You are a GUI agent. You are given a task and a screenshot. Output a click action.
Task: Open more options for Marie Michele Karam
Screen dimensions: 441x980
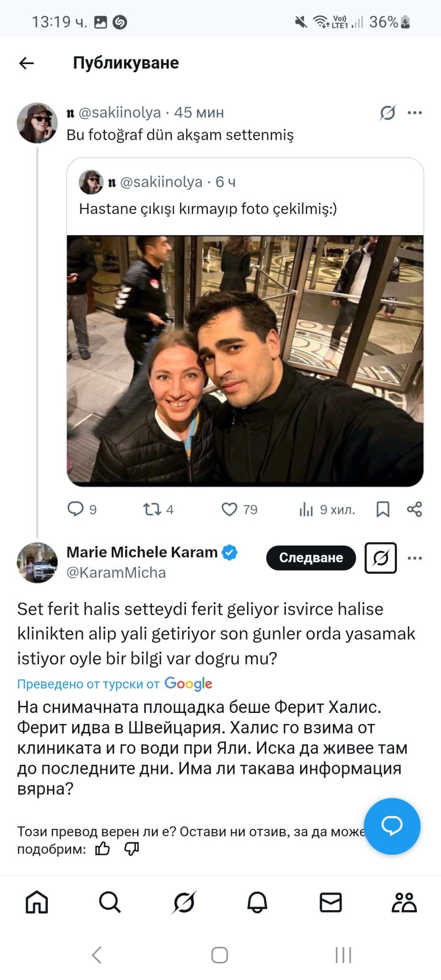tap(415, 558)
